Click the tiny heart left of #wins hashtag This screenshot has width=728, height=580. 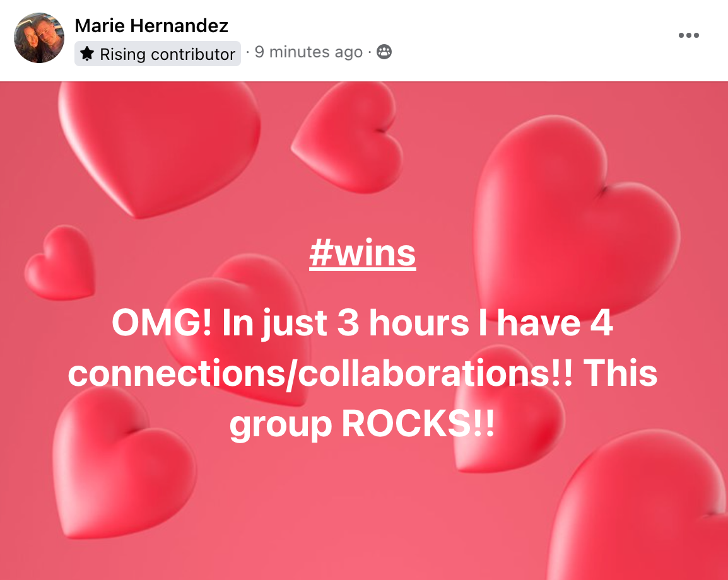point(59,263)
